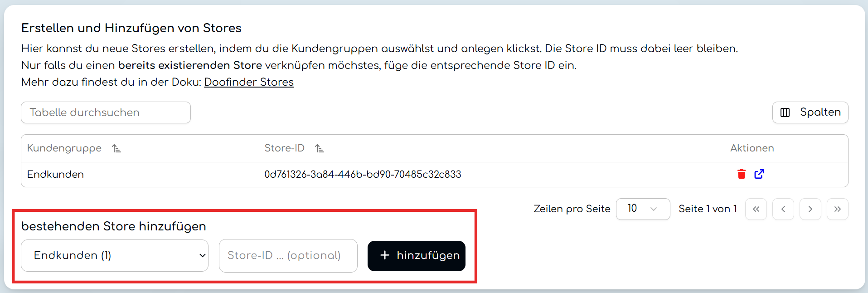Screen dimensions: 868x293
Task: Expand the rows-per-page dropdown showing 10
Action: pos(643,209)
